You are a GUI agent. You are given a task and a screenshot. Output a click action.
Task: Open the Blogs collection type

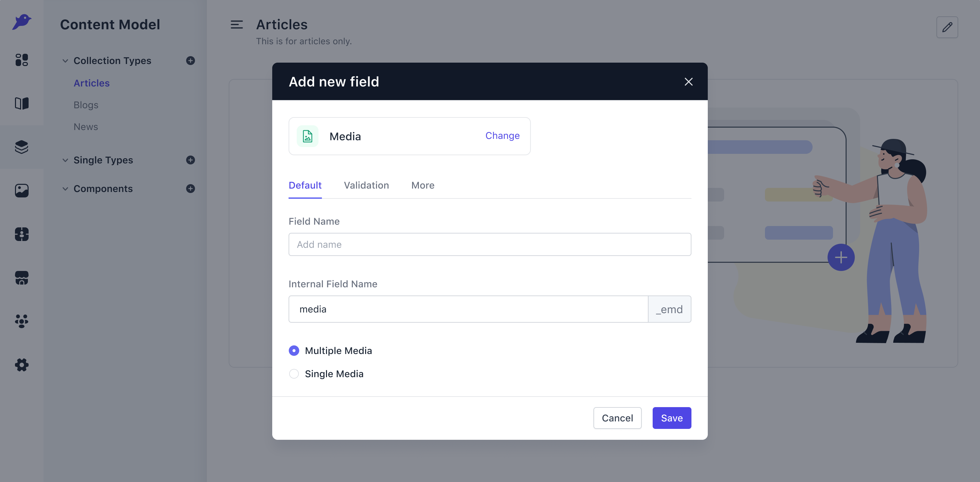point(86,105)
